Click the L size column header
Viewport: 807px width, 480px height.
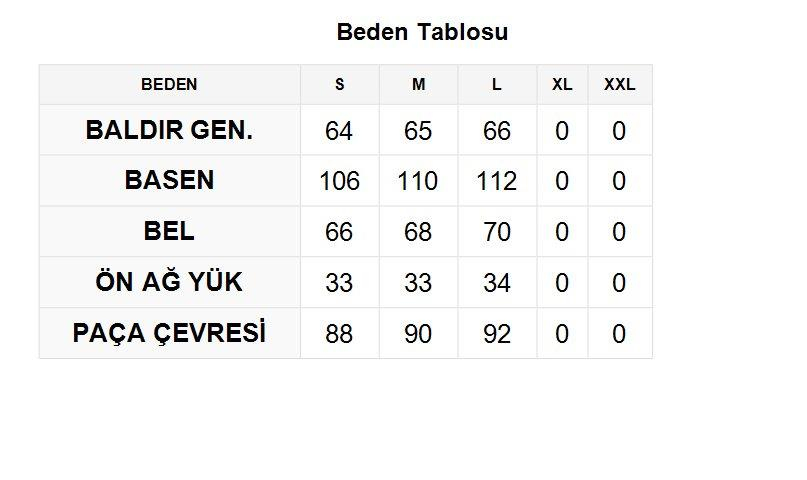click(497, 85)
